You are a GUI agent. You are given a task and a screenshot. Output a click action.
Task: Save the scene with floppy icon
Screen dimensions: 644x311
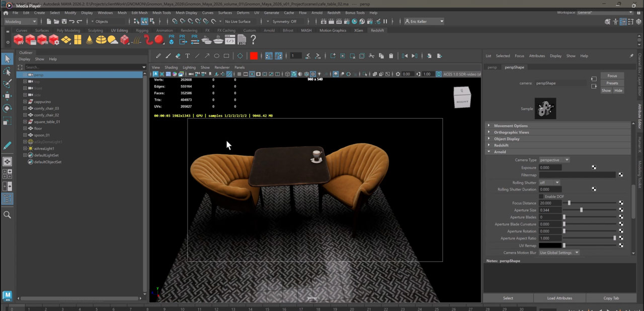point(63,22)
